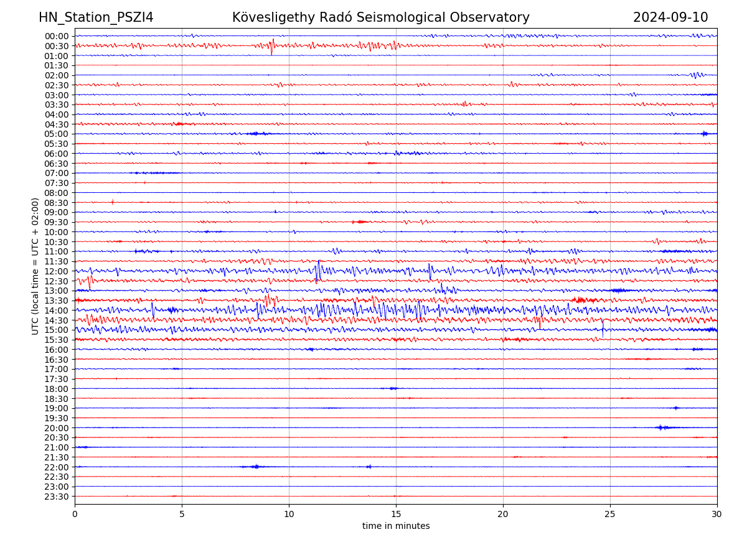
Task: Click the 2024-09-10 date label
Action: [670, 17]
